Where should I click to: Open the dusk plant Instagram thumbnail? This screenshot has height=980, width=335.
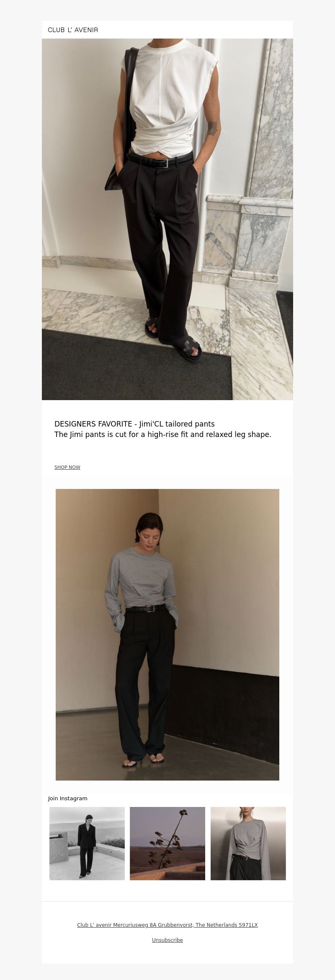coord(167,843)
